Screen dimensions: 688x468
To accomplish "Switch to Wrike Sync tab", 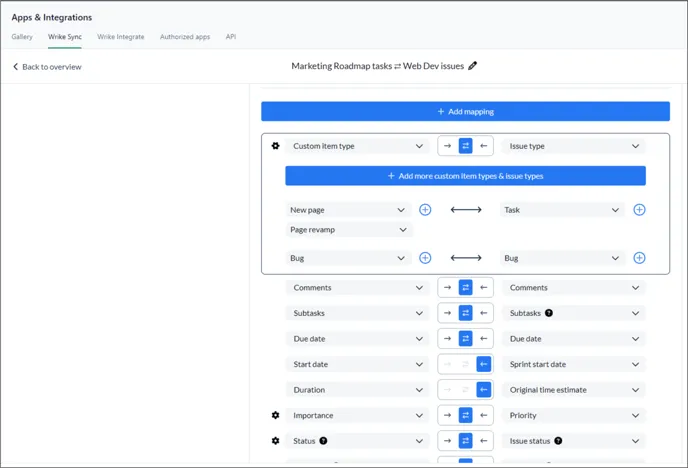I will (65, 37).
